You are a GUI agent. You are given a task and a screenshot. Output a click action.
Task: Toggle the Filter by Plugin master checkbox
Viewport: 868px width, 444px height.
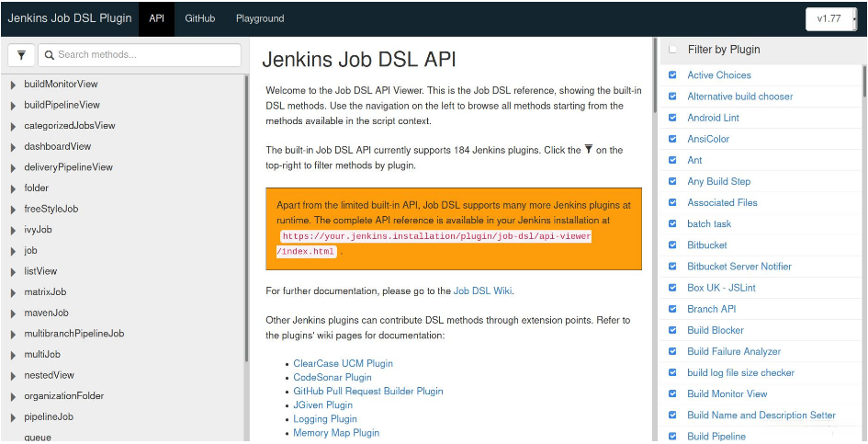[x=673, y=50]
